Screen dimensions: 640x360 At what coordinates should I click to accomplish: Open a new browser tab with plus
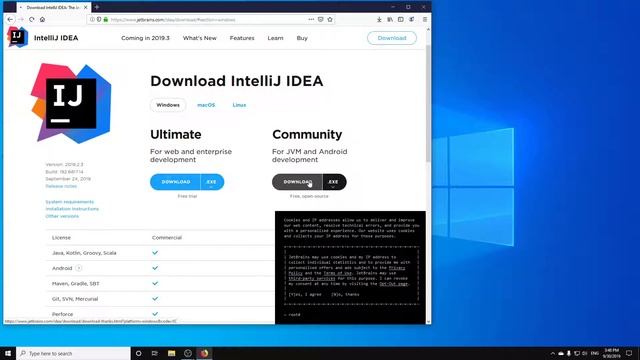[x=97, y=7]
